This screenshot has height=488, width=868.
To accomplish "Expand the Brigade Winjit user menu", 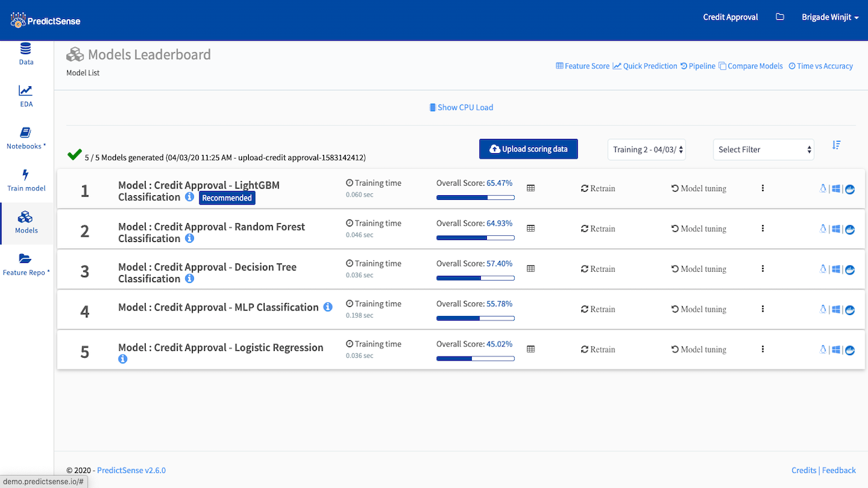I will (x=830, y=17).
